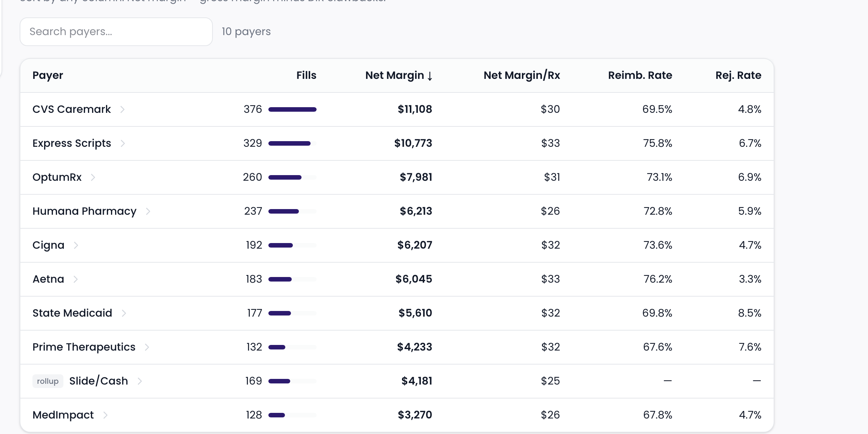This screenshot has height=434, width=868.
Task: Click MedImpact fills bar
Action: click(x=292, y=415)
